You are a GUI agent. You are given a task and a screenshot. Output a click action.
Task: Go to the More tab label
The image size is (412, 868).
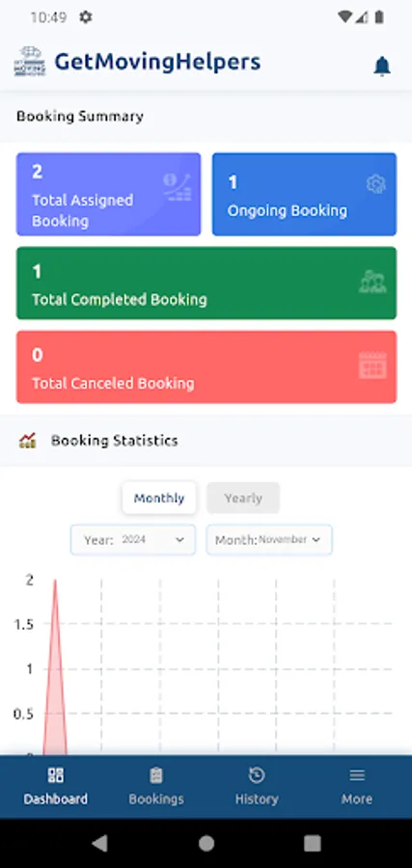coord(357,799)
